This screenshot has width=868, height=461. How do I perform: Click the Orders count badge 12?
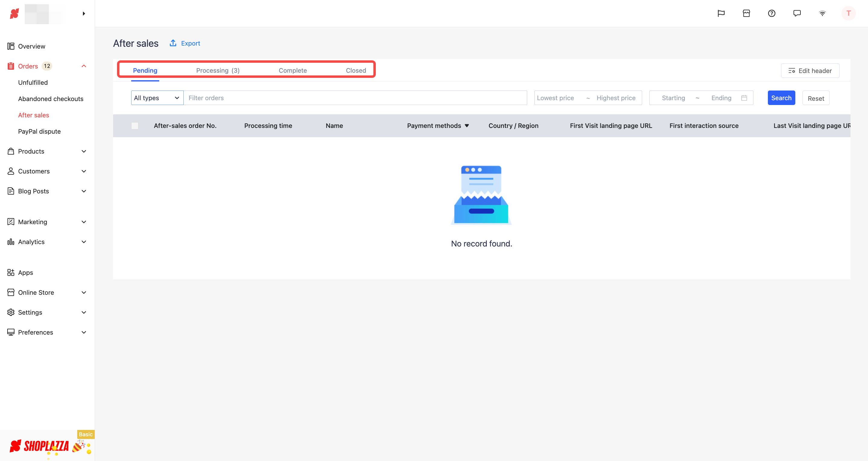(x=47, y=66)
